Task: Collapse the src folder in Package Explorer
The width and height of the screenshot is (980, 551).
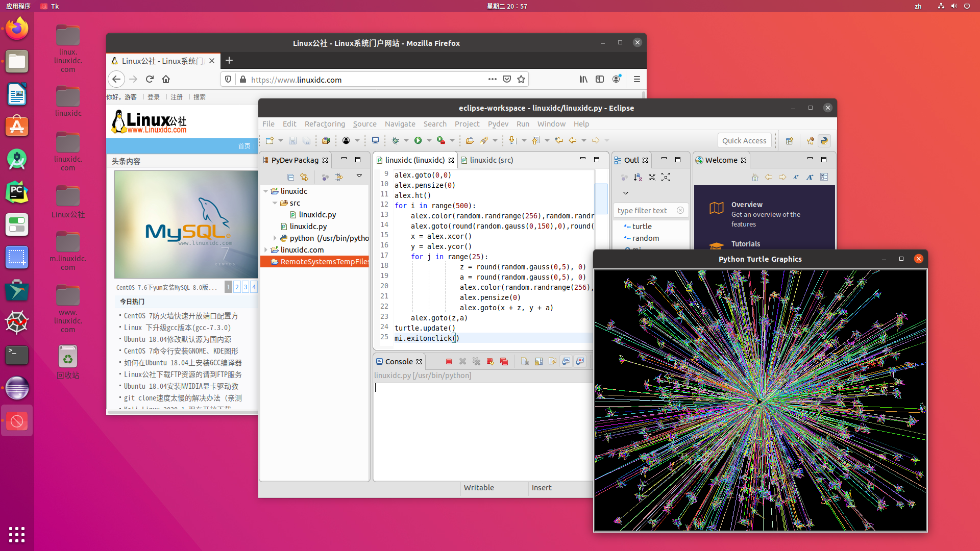Action: (276, 203)
